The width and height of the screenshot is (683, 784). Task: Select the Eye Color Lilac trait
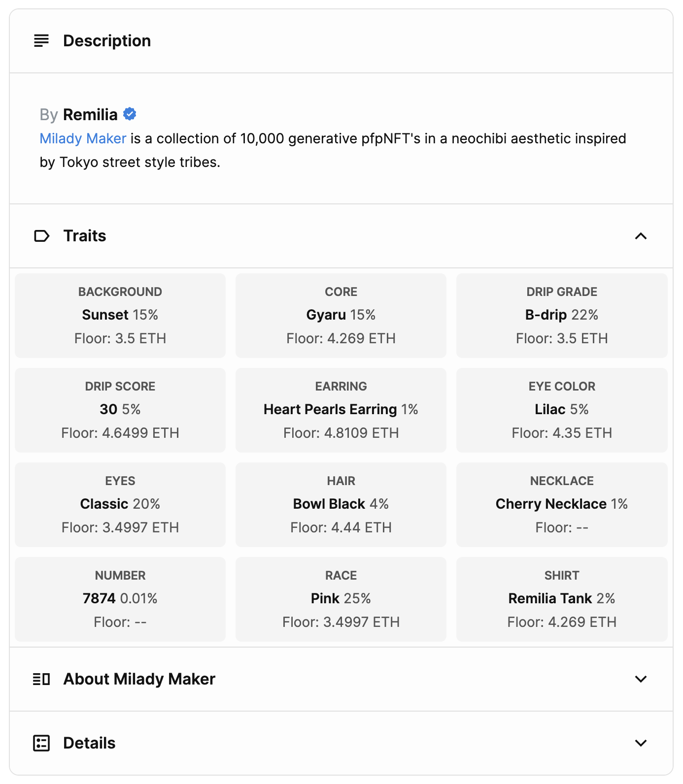562,410
